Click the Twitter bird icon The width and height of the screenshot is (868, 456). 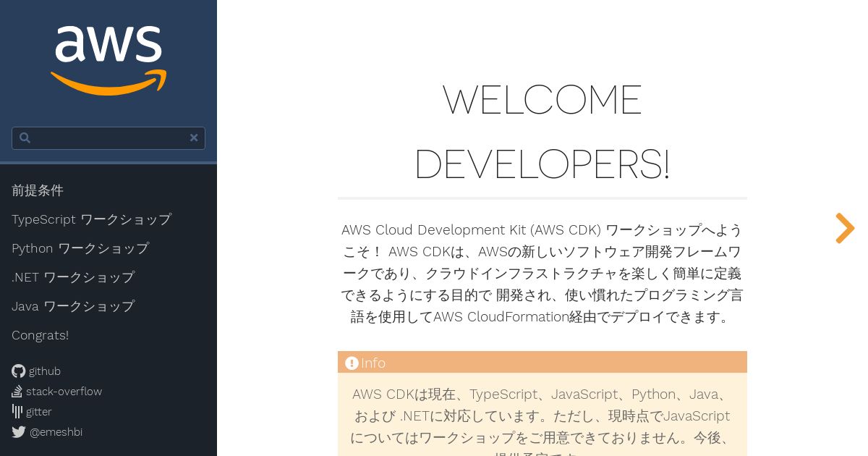pyautogui.click(x=19, y=432)
